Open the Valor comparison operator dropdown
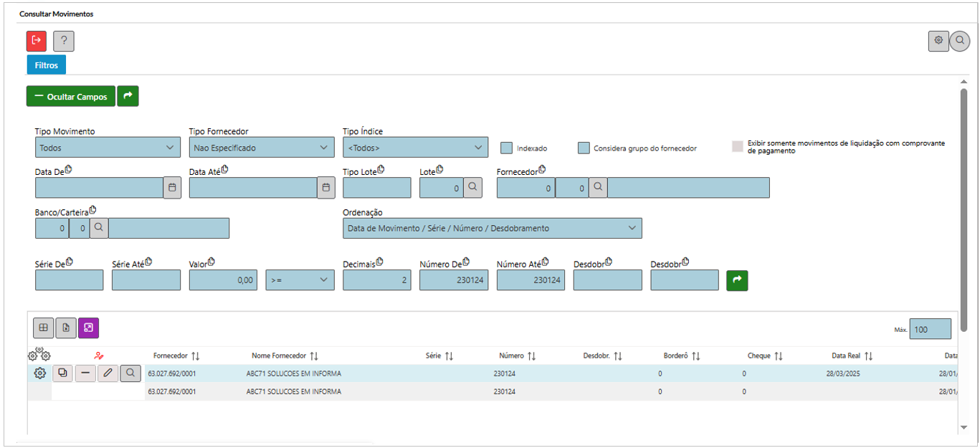 point(300,280)
